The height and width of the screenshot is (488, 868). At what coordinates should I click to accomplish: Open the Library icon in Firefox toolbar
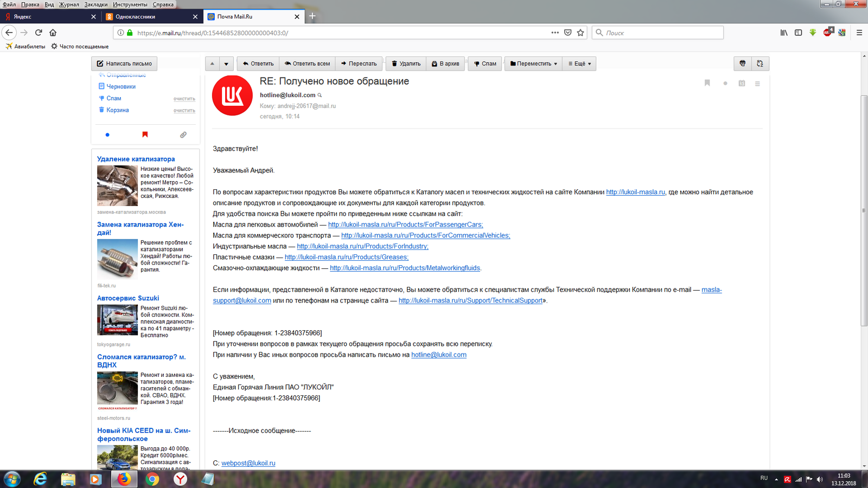click(784, 33)
